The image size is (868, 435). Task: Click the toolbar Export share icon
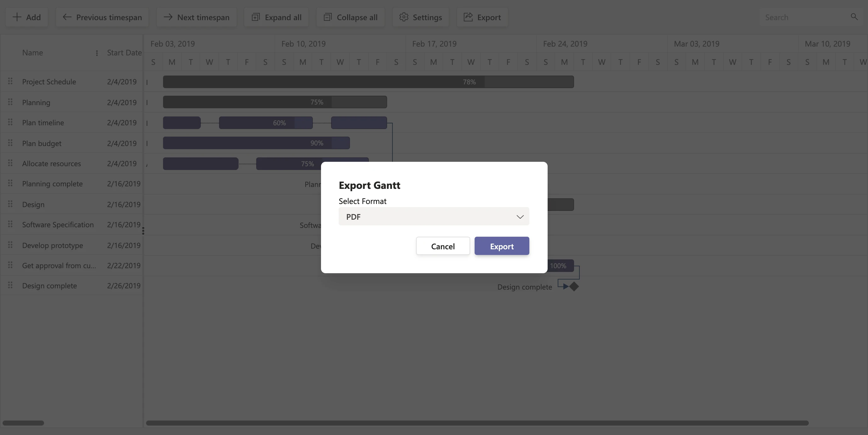468,17
